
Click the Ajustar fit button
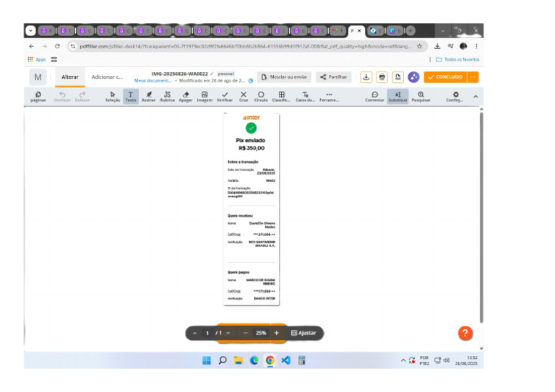[x=304, y=333]
